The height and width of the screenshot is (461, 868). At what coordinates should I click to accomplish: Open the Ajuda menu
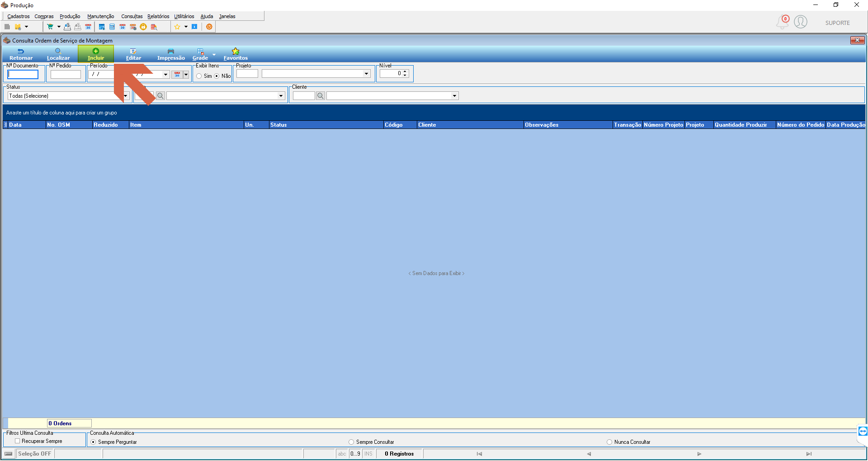pyautogui.click(x=207, y=16)
